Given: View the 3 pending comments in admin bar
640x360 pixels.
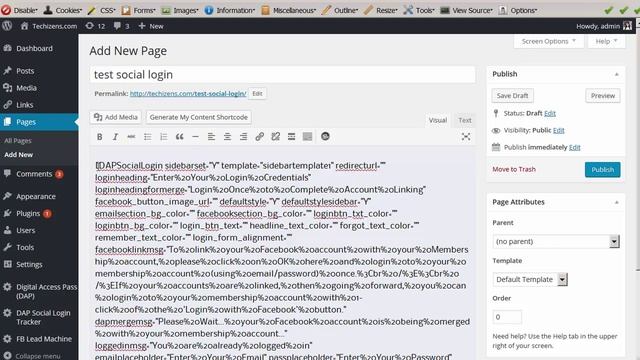Looking at the screenshot, I should point(122,26).
